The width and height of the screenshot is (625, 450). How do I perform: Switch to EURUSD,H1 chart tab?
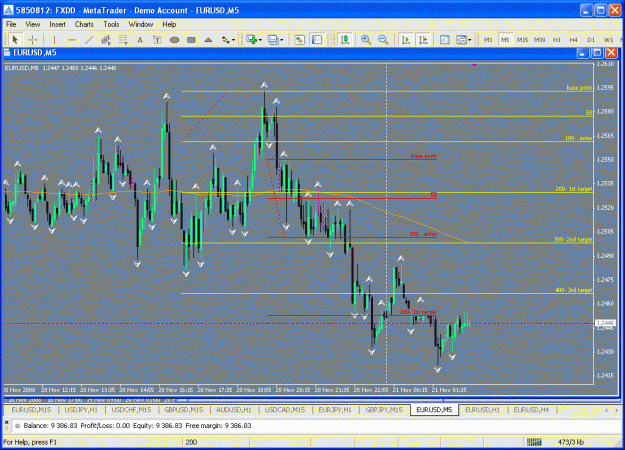coord(482,410)
